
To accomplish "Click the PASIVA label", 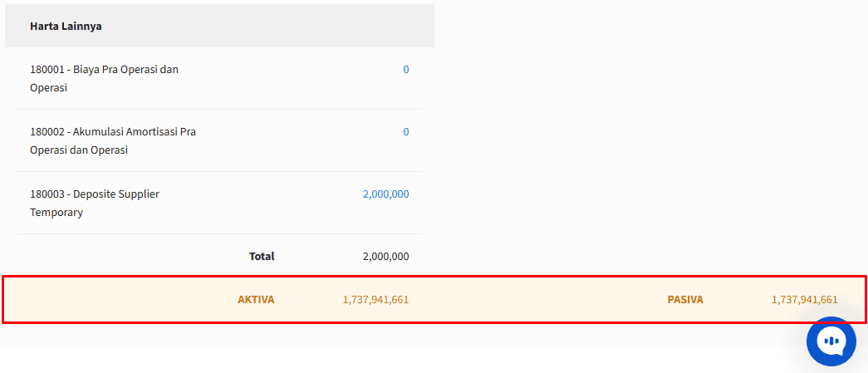I will [685, 299].
